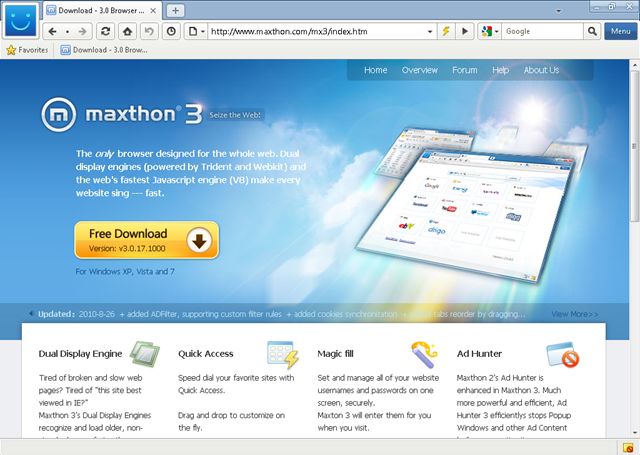
Task: Click the 'Seize the Web!' tagline
Action: [x=235, y=115]
